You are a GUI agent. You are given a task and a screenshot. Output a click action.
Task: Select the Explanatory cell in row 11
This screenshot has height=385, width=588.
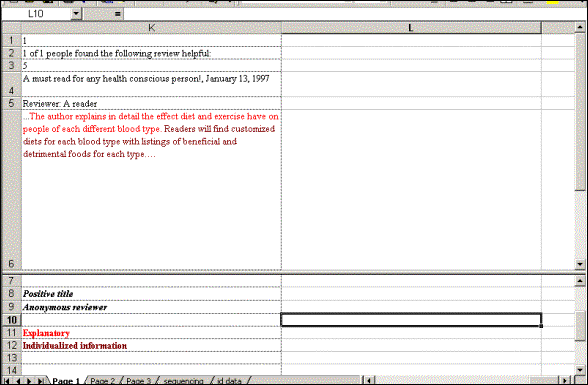[152, 333]
